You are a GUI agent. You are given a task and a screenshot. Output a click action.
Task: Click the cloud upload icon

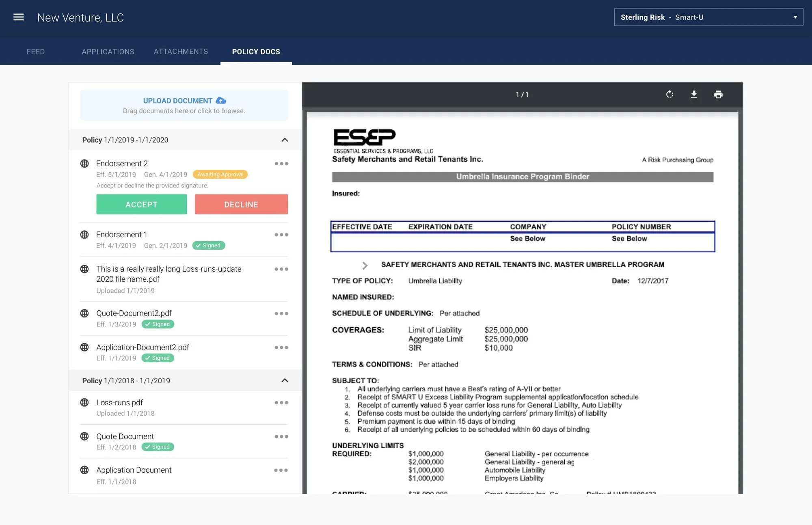coord(221,100)
